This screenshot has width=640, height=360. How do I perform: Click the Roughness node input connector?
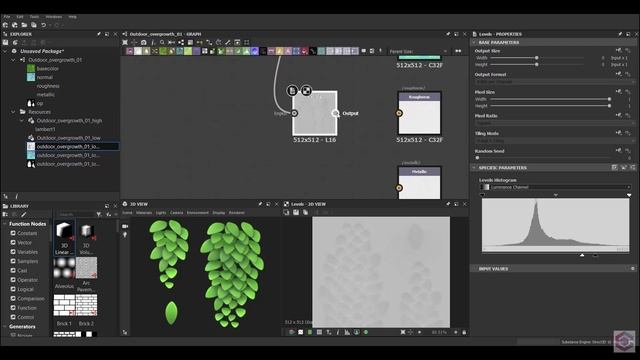click(x=399, y=113)
